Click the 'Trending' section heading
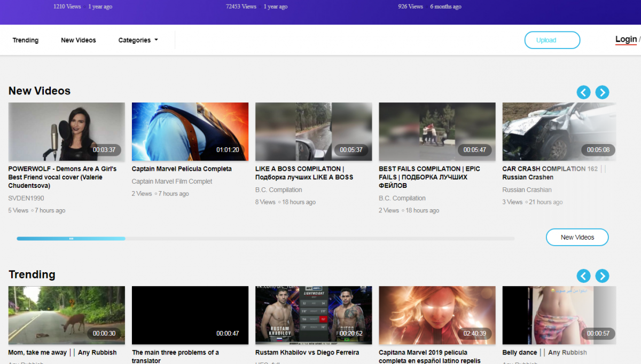Viewport: 641px width, 364px height. tap(32, 274)
